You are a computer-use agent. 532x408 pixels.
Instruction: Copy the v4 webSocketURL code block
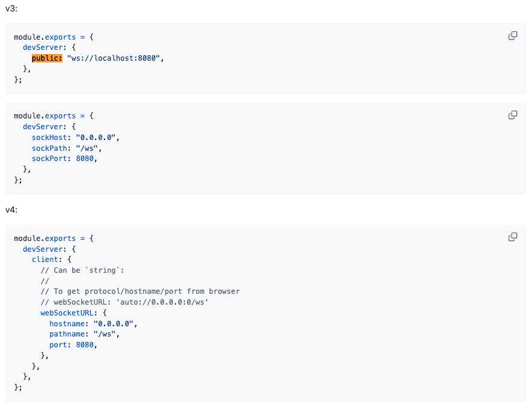coord(513,237)
